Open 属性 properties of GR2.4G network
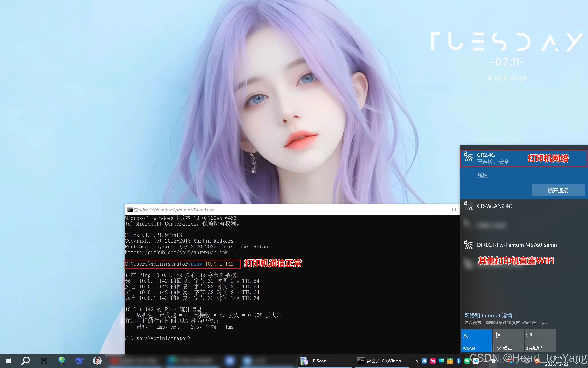The image size is (588, 368). [482, 175]
